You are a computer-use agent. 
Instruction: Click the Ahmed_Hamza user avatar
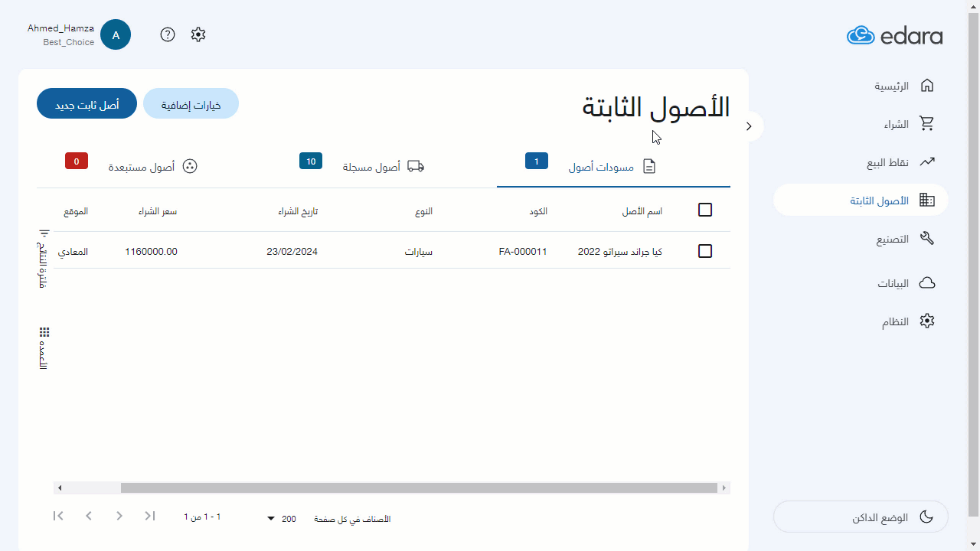[116, 34]
